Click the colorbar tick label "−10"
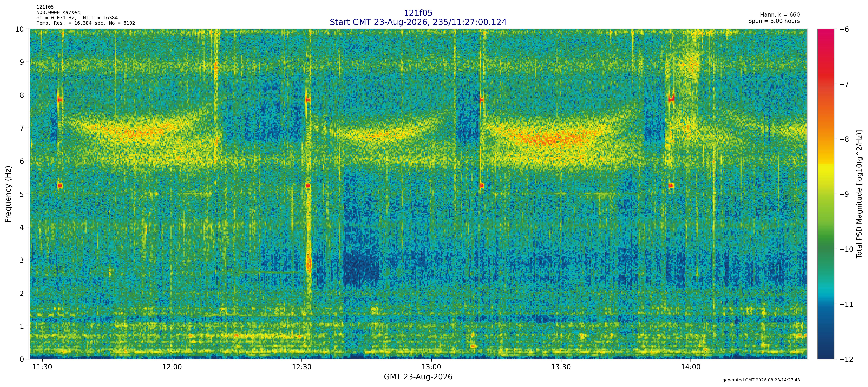 coord(846,249)
